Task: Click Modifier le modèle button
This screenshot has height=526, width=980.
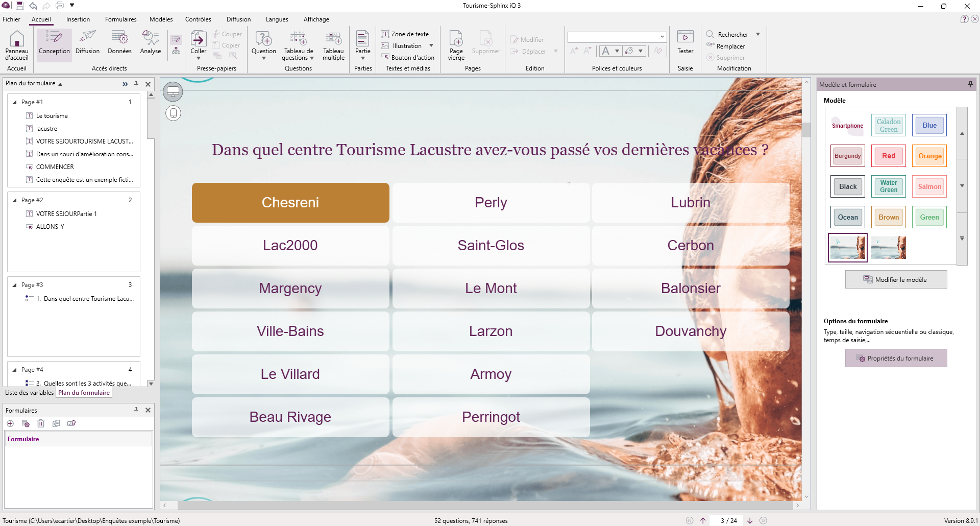Action: (896, 280)
